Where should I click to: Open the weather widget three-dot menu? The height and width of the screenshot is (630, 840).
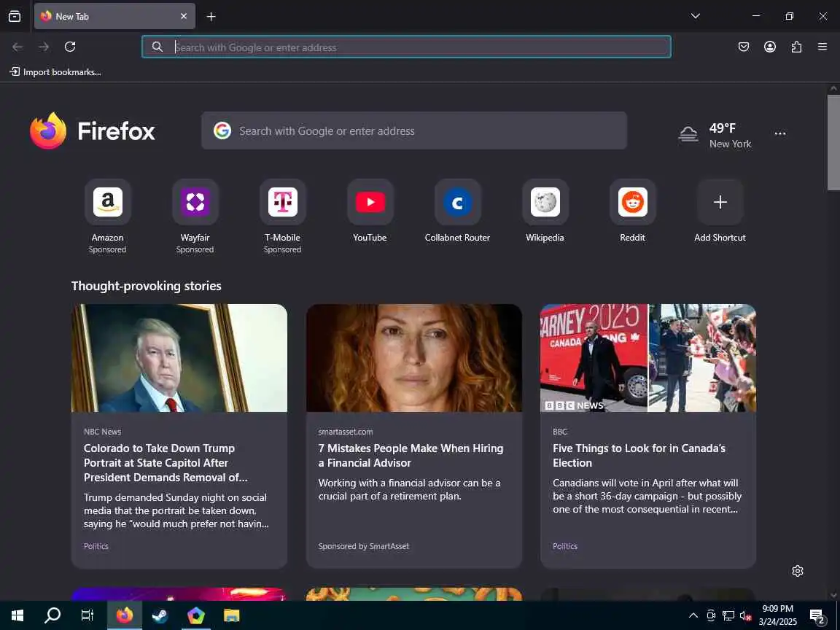coord(780,133)
